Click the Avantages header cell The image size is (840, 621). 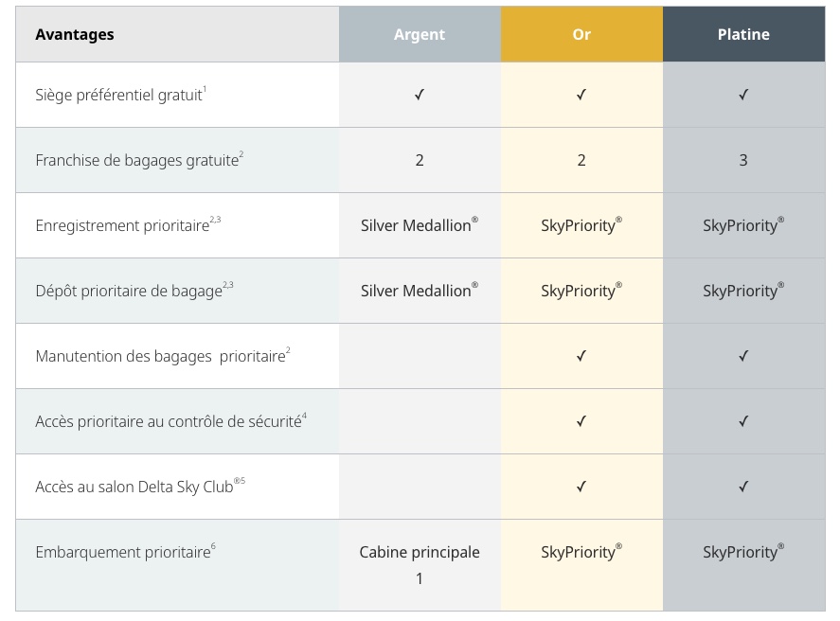pos(75,34)
